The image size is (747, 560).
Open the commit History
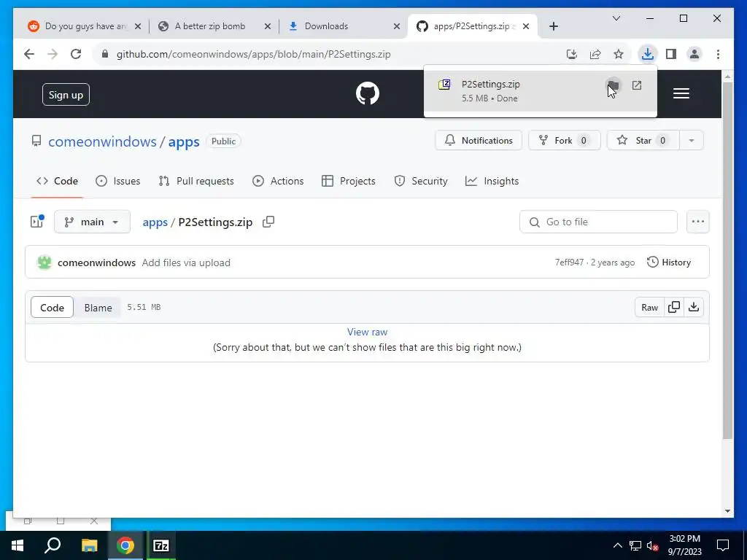tap(669, 262)
